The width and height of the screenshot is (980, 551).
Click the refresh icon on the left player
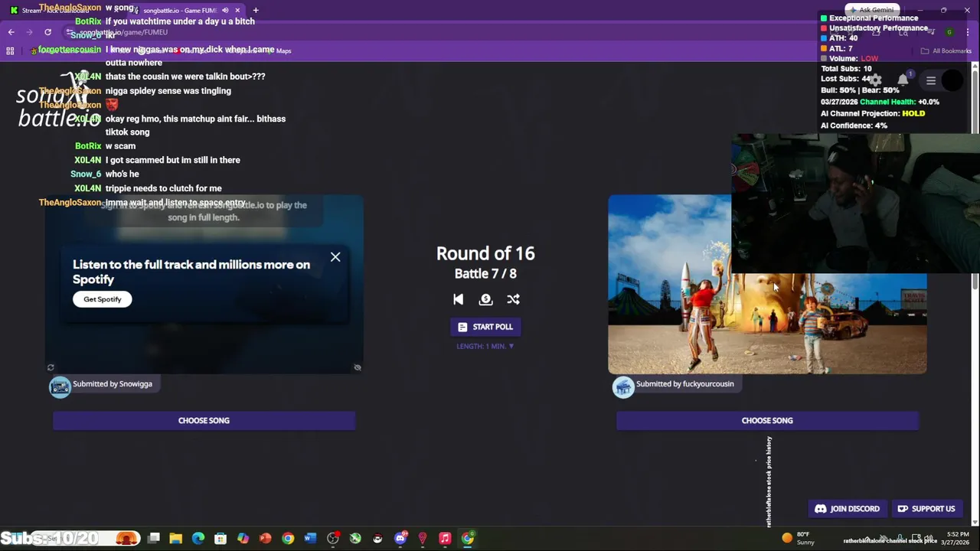tap(51, 368)
